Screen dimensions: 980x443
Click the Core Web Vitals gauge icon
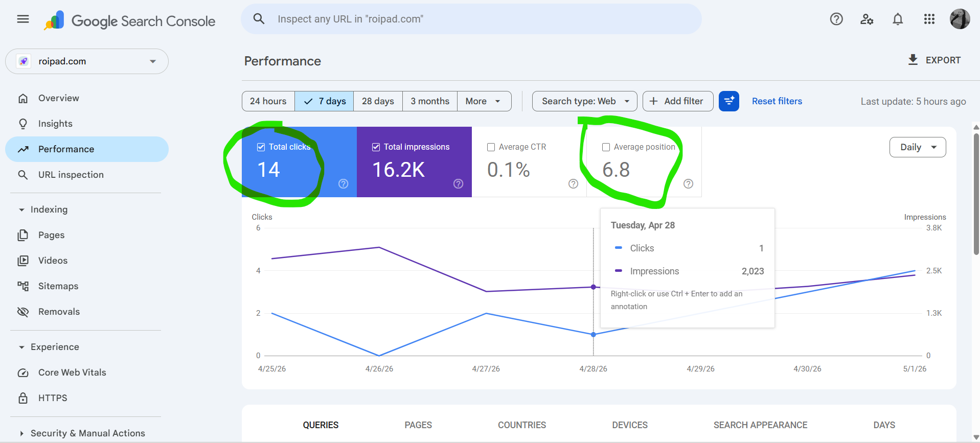[x=23, y=372]
